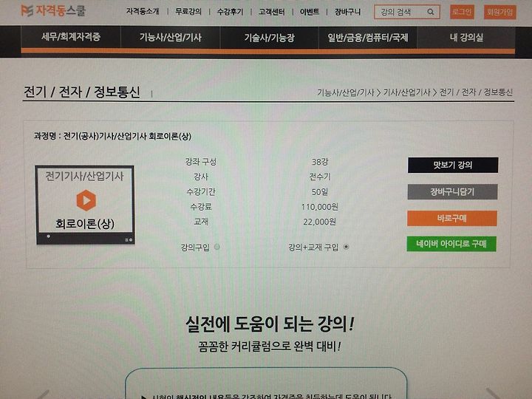Open 수강후기 menu

click(230, 12)
